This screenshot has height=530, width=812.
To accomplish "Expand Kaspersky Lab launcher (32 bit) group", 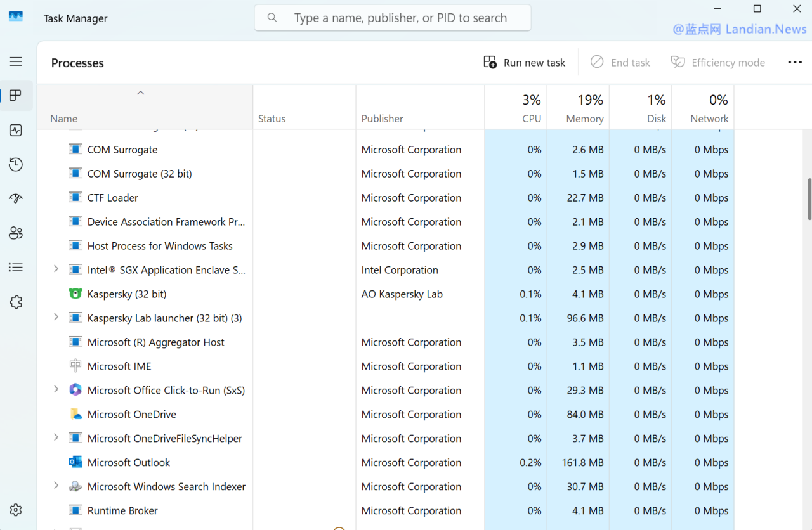I will coord(56,317).
